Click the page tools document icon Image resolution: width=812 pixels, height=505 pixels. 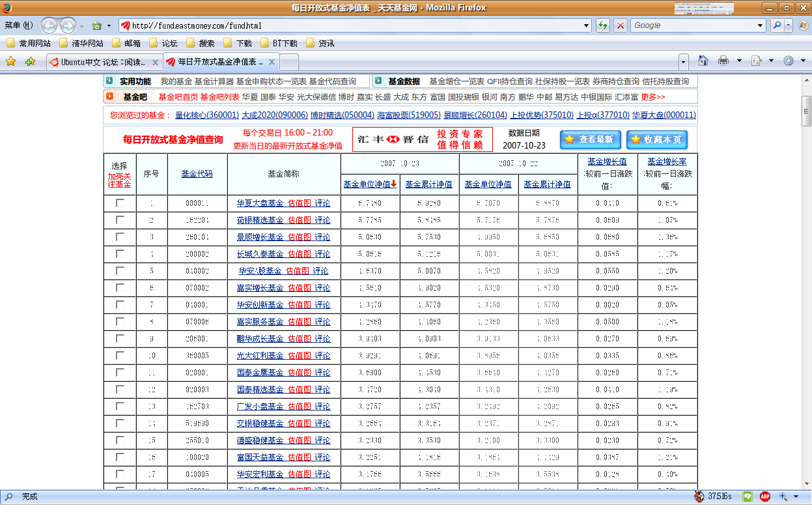[757, 61]
